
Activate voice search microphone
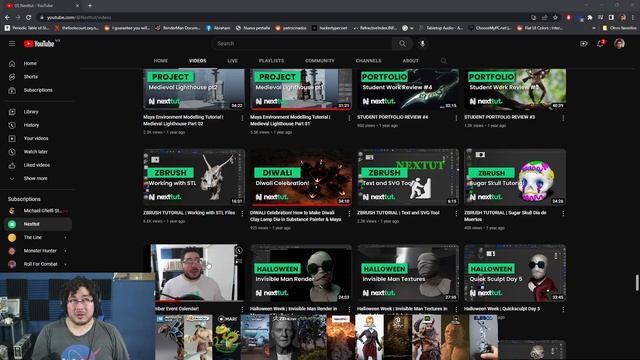422,44
